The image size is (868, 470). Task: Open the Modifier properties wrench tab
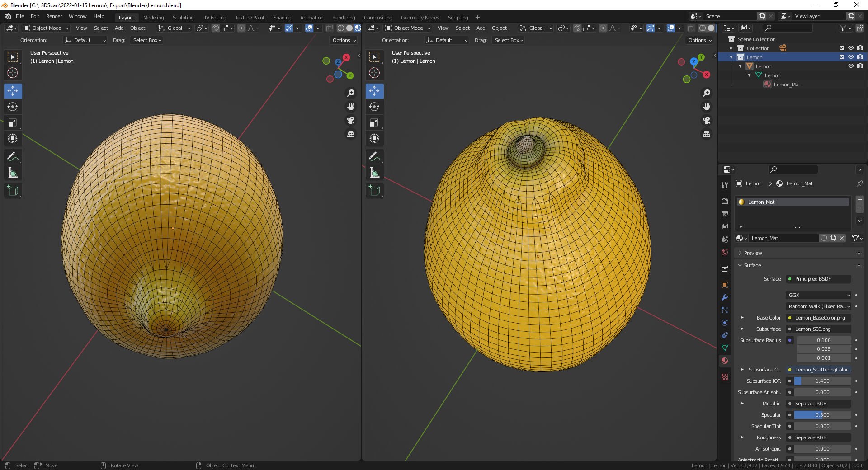click(x=725, y=297)
